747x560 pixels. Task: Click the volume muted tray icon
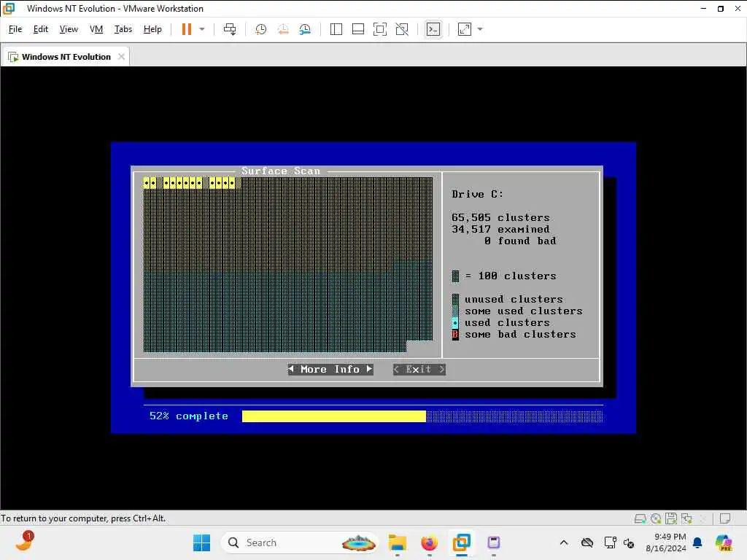[629, 542]
